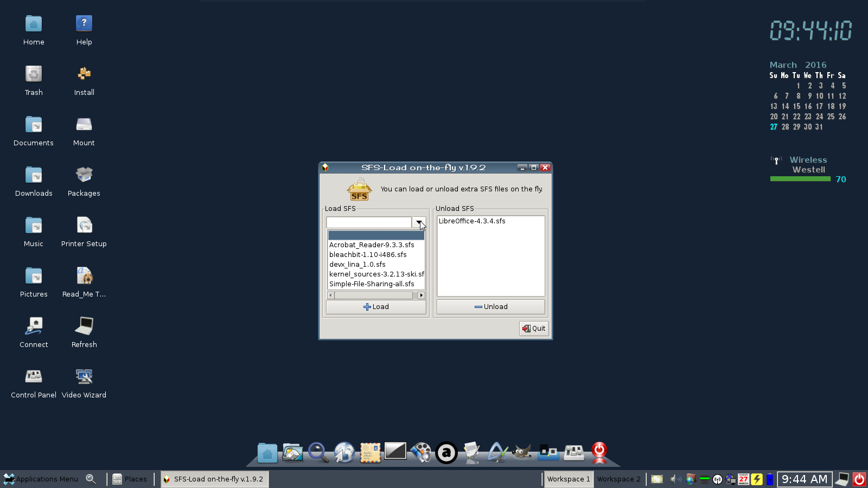Click the Load SFS text input field
The width and height of the screenshot is (868, 488).
click(369, 222)
